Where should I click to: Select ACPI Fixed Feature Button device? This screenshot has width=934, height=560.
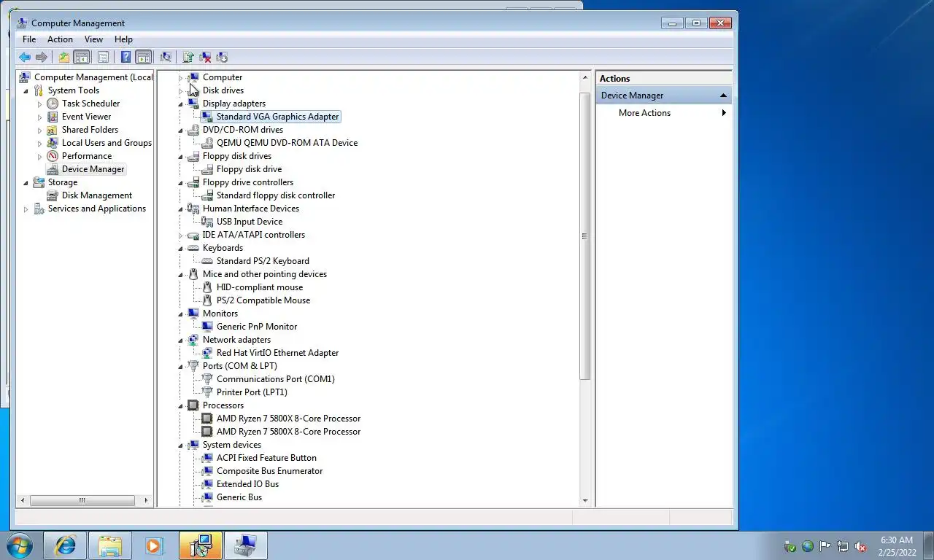[266, 458]
